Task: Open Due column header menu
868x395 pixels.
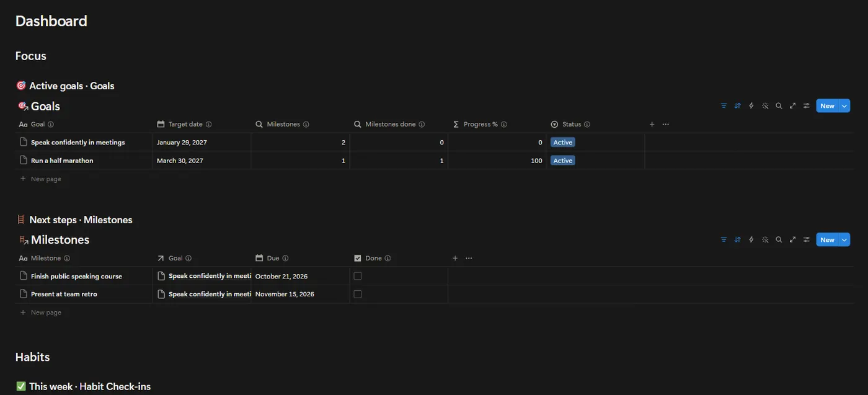Action: pos(272,259)
